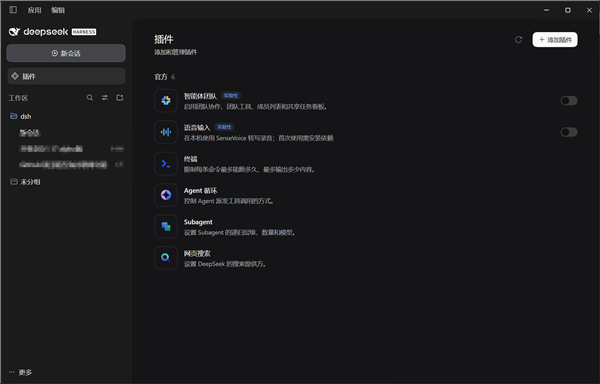Maximize the application window
Screen dimensions: 600x384
coord(568,10)
